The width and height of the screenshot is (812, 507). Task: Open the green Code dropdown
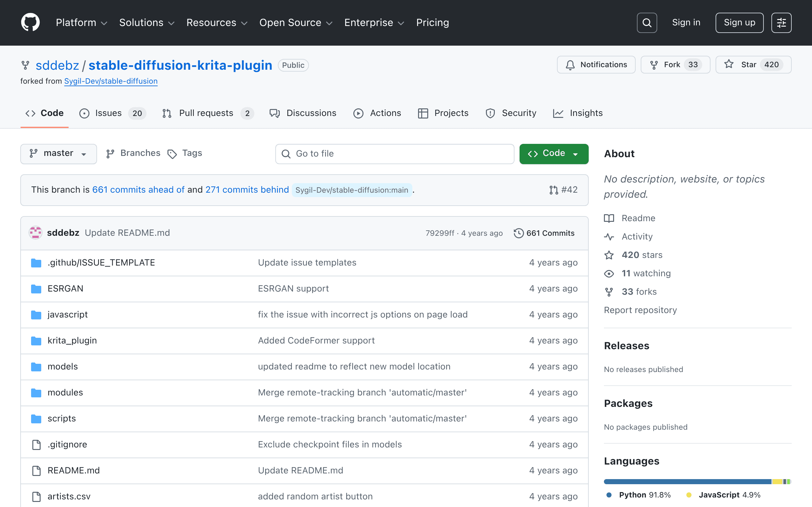(553, 154)
